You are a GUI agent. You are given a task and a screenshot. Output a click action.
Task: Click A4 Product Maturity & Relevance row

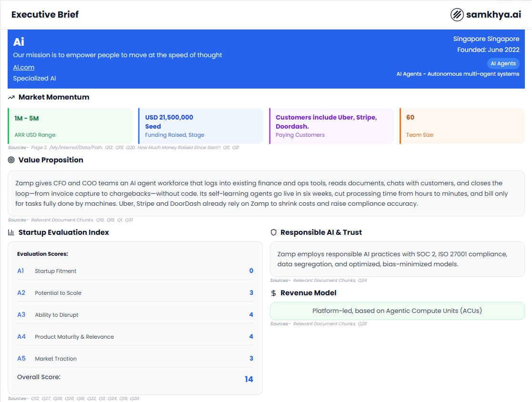[x=135, y=337]
